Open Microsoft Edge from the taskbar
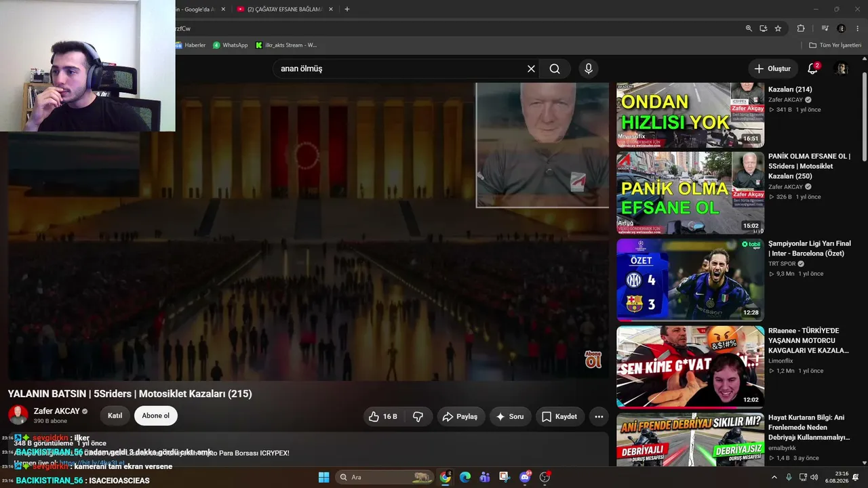Viewport: 868px width, 488px height. (x=465, y=477)
